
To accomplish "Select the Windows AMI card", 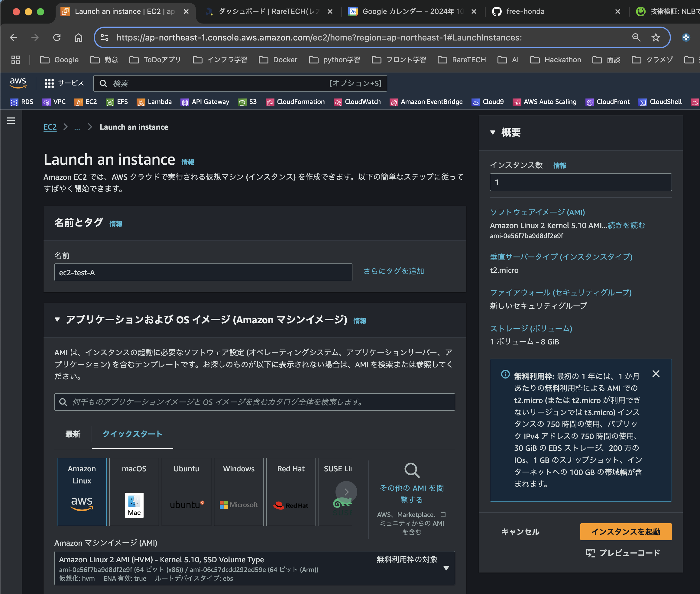I will click(238, 492).
